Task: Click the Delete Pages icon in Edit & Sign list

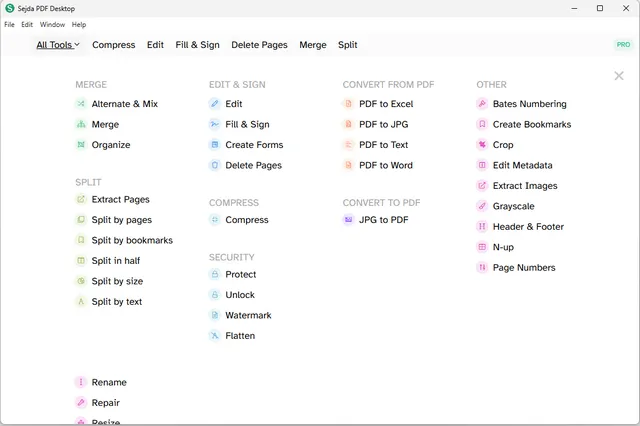Action: pos(215,165)
